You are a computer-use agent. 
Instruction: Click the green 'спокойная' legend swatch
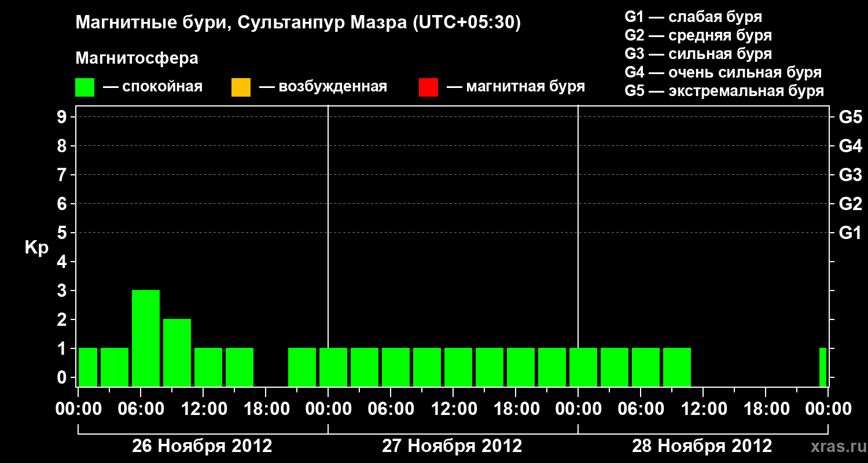85,87
